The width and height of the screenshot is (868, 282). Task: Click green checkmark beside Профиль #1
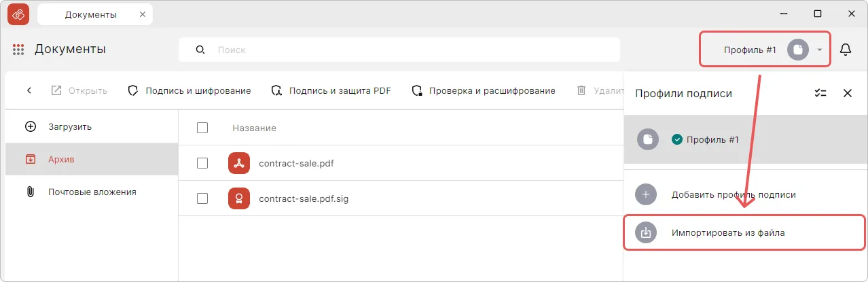pos(676,139)
